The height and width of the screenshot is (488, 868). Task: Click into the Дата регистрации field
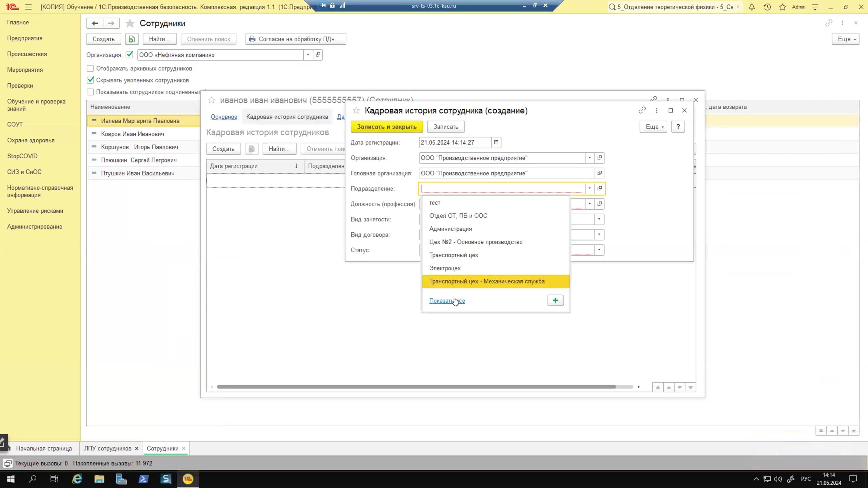point(455,143)
